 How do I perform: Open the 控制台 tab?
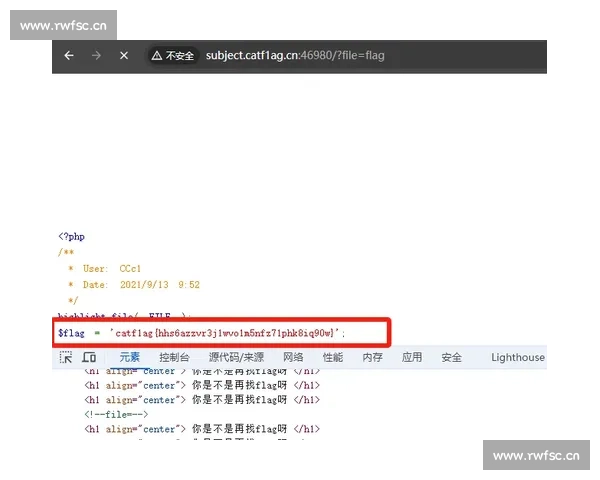tap(175, 357)
